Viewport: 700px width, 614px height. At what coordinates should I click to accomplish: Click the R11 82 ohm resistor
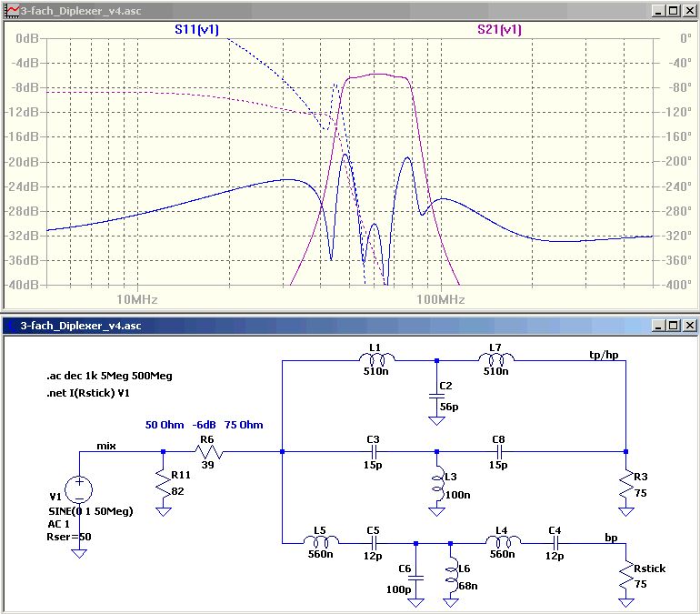pyautogui.click(x=164, y=482)
